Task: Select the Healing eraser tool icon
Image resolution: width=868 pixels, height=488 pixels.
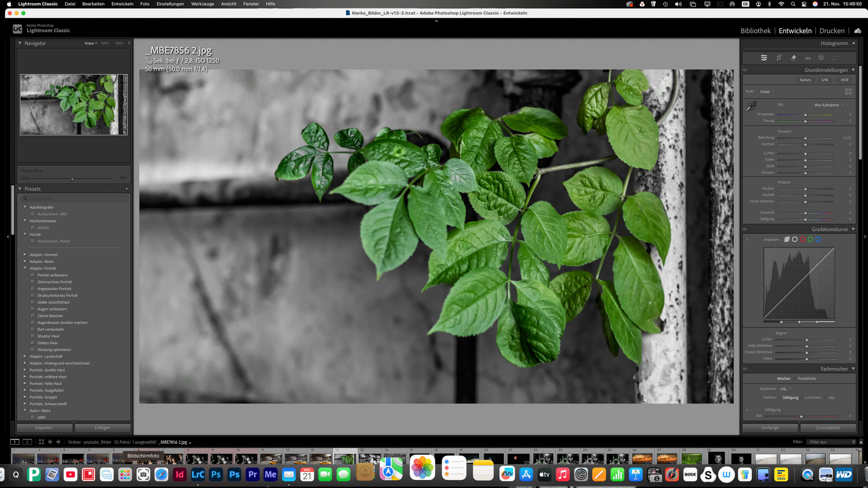Action: (793, 58)
